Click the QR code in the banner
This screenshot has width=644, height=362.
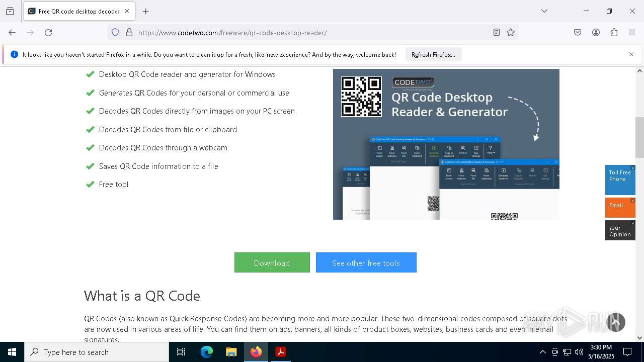[x=361, y=97]
